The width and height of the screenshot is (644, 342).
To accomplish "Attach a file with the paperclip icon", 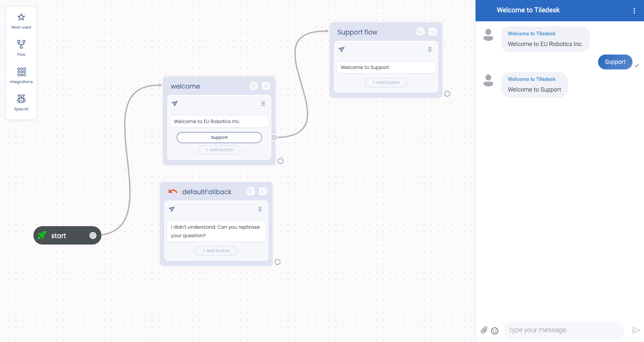I will (484, 330).
